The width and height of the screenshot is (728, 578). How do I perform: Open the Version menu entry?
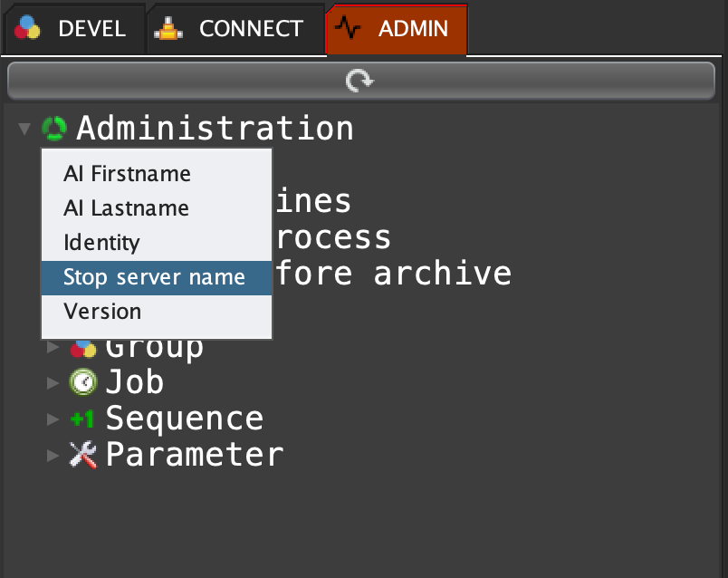point(102,312)
